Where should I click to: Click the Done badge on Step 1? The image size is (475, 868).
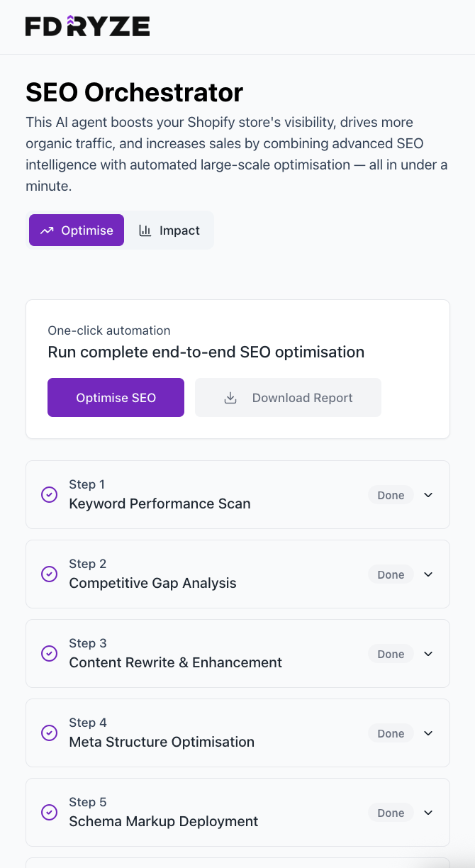click(x=391, y=495)
